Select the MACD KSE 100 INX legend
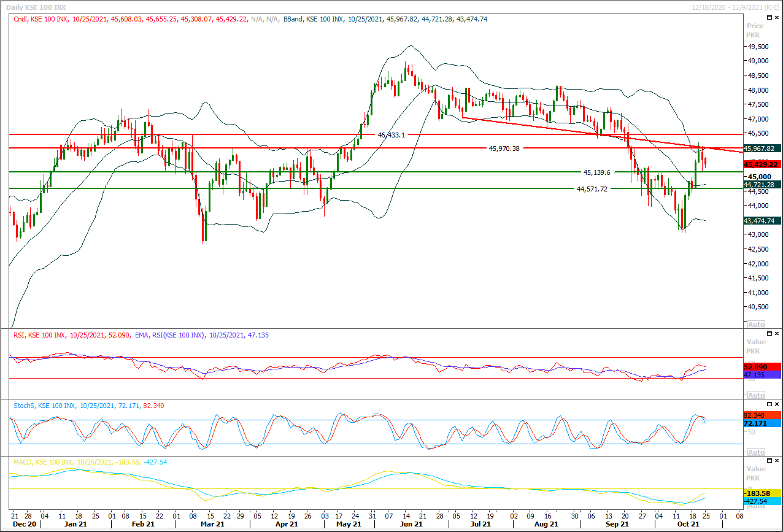Viewport: 783px width, 532px height. click(x=90, y=462)
